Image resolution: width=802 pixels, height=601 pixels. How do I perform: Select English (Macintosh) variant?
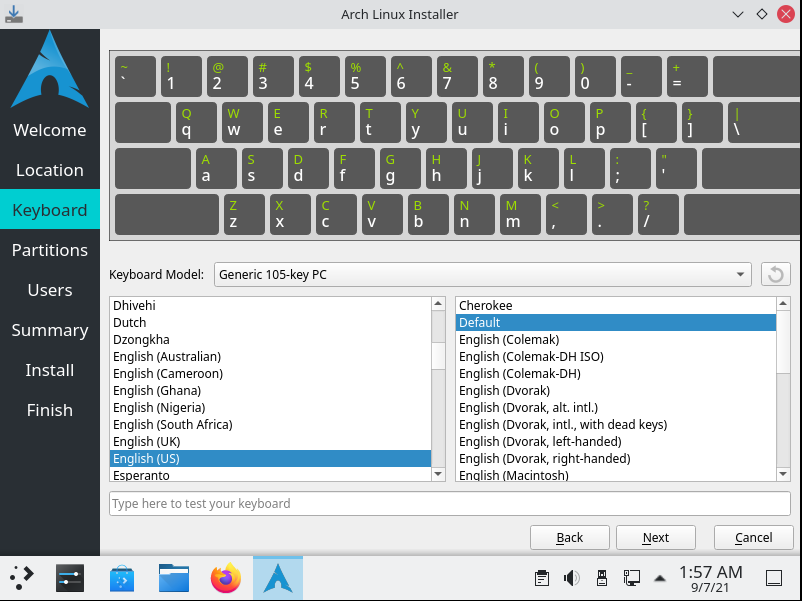[x=616, y=474]
